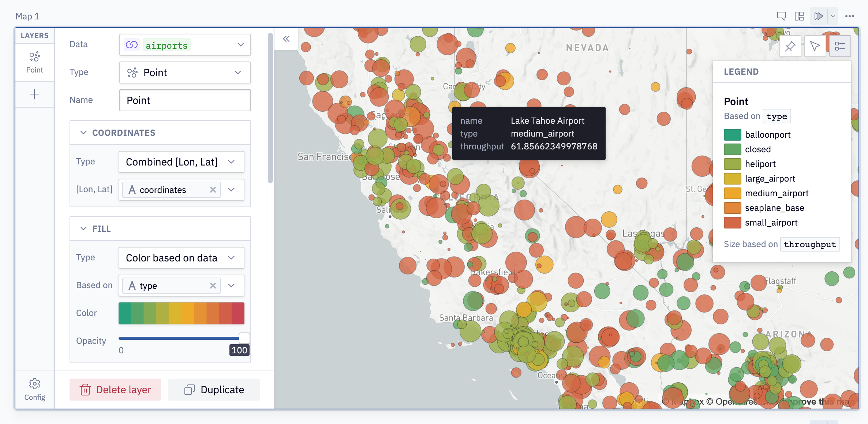This screenshot has height=424, width=868.
Task: Duplicate the Point layer
Action: click(x=214, y=389)
